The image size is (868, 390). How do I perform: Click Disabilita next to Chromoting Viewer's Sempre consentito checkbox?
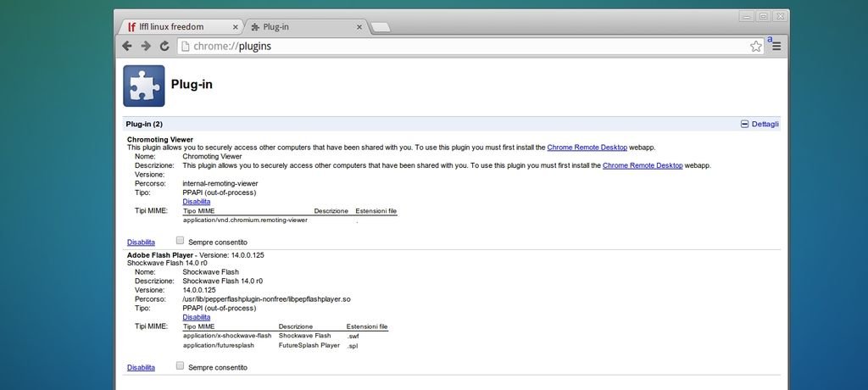pos(141,242)
